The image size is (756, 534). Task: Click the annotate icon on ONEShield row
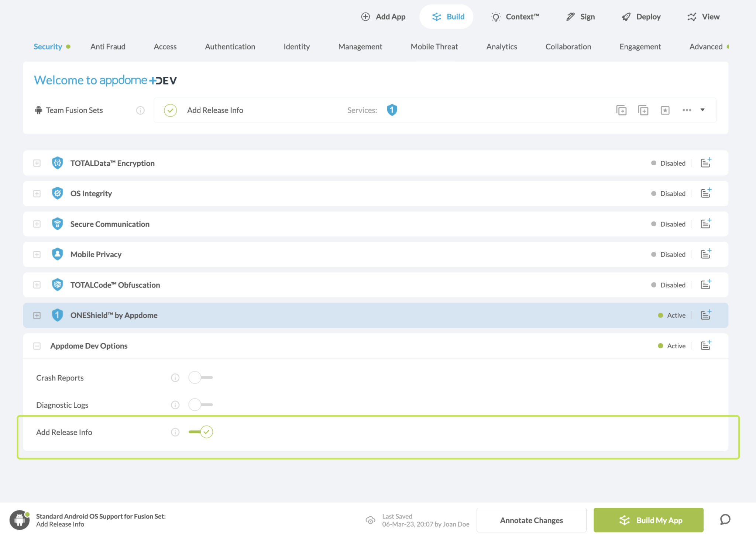coord(705,315)
